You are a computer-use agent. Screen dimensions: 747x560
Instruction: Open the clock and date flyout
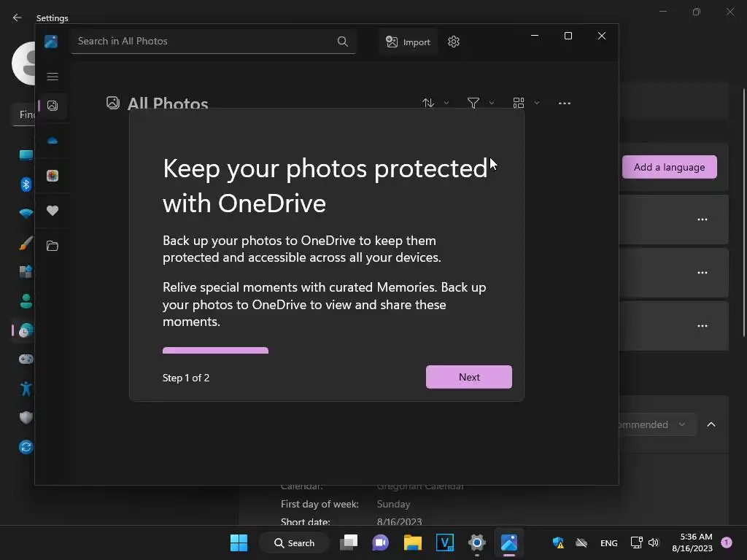692,542
